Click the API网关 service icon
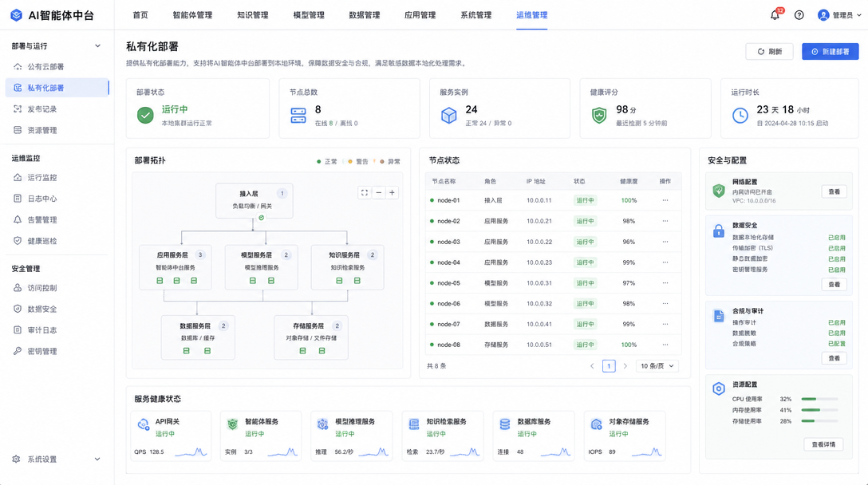 coord(144,424)
